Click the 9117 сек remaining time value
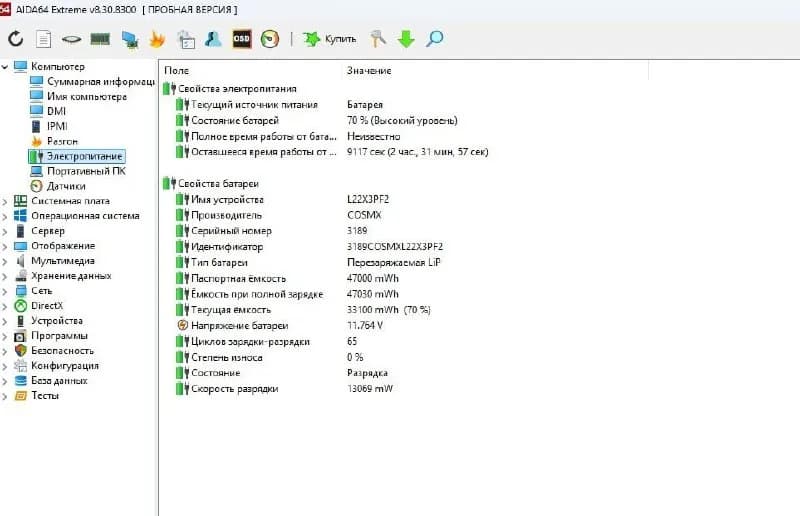 417,152
